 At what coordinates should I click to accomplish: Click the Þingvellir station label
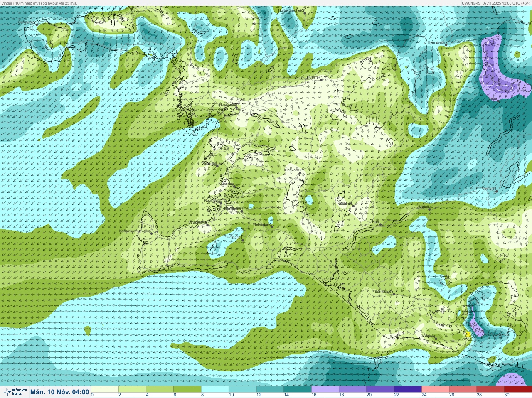pos(292,170)
